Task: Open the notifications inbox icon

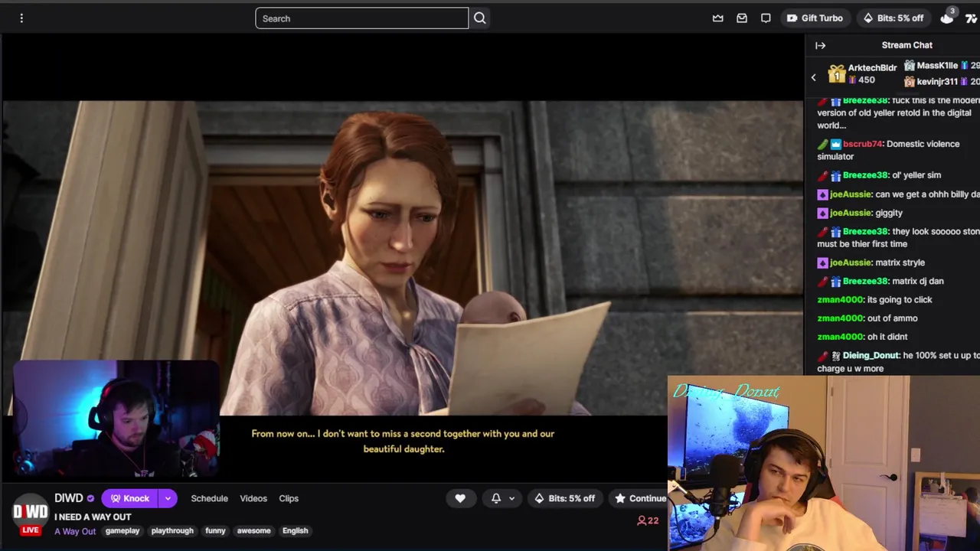Action: click(742, 18)
